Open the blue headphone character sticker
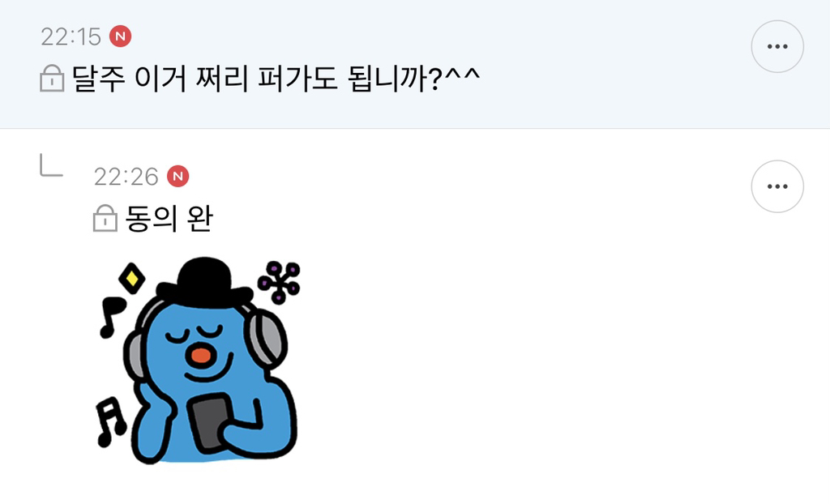This screenshot has width=830, height=504. pyautogui.click(x=199, y=361)
